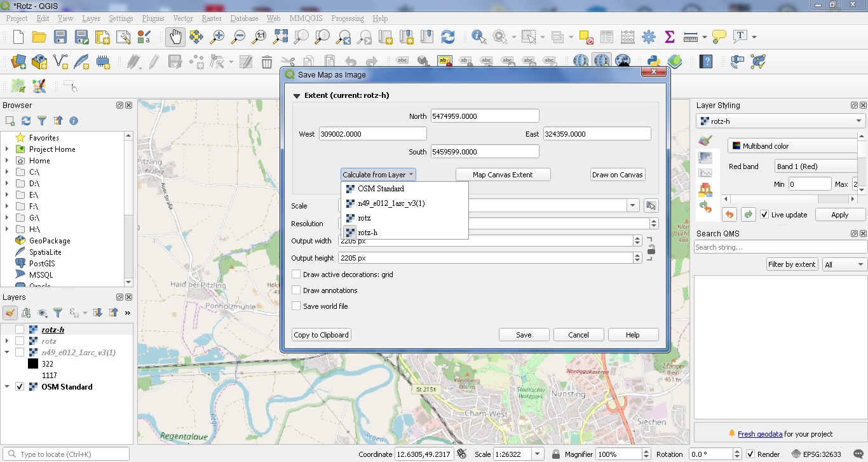The width and height of the screenshot is (868, 462).
Task: Open the Raster menu
Action: [212, 18]
